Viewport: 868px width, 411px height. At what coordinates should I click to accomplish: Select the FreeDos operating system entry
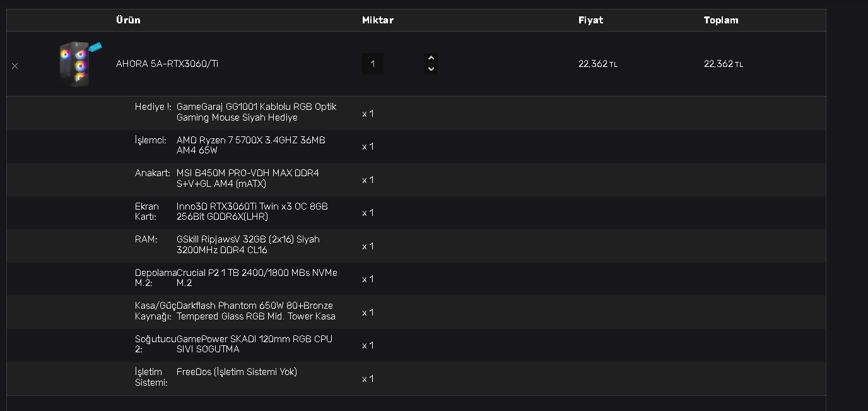(x=237, y=372)
